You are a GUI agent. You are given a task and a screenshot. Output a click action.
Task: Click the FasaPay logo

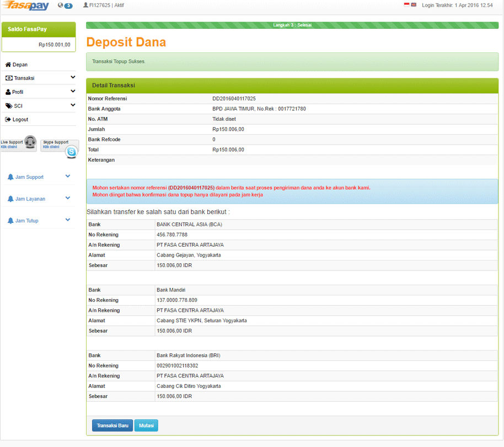pyautogui.click(x=26, y=6)
